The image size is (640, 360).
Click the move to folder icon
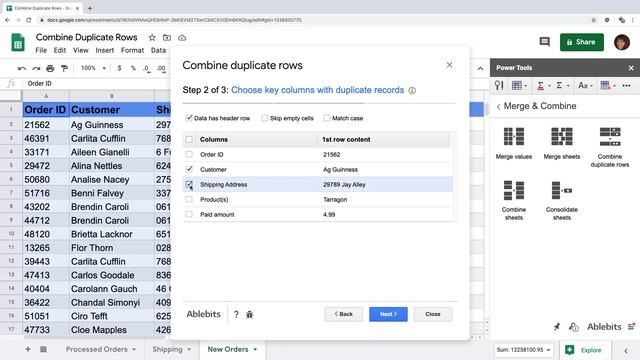pos(167,38)
